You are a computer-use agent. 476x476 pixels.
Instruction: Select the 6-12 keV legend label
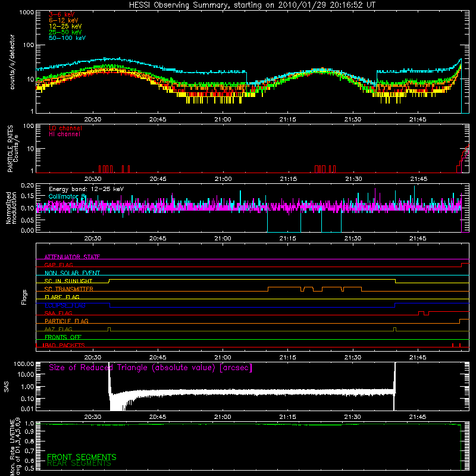[64, 20]
